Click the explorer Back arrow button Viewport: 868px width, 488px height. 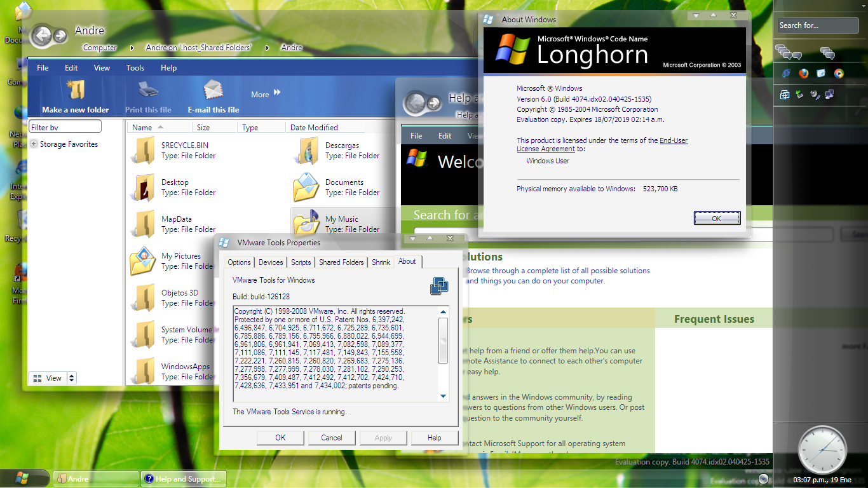pyautogui.click(x=41, y=36)
